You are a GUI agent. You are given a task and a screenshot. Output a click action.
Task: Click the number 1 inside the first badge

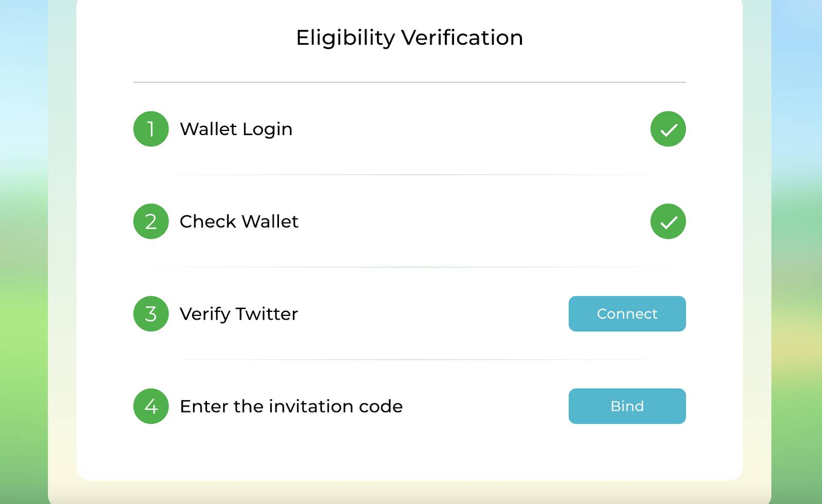[151, 129]
